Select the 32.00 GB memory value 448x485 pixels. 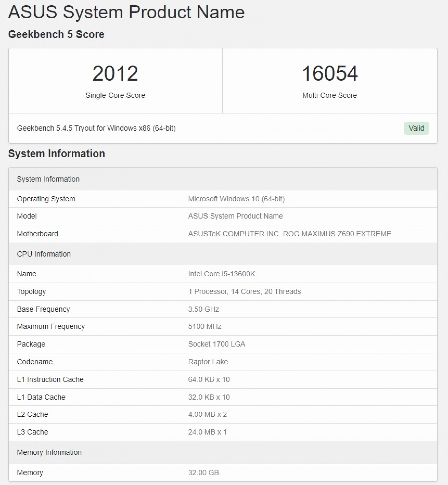coord(203,473)
